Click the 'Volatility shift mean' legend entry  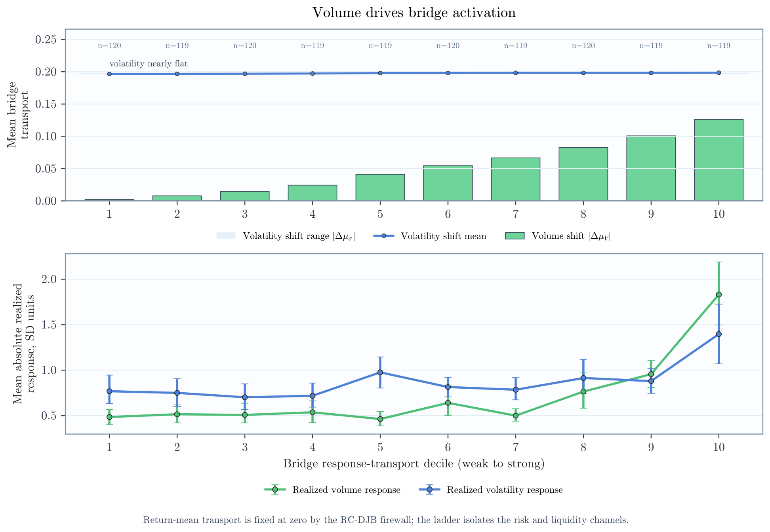430,236
